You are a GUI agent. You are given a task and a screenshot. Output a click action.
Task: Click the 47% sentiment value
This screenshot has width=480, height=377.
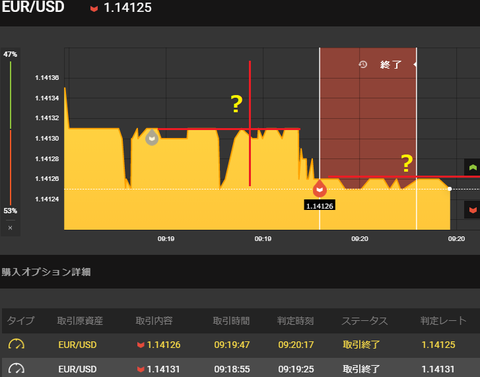10,54
